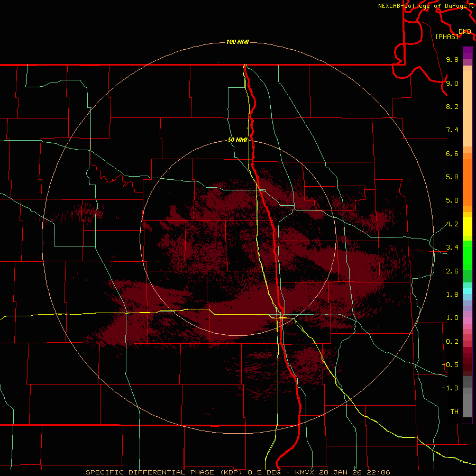Click the -1.3 legend value
The width and height of the screenshot is (476, 476).
450,388
